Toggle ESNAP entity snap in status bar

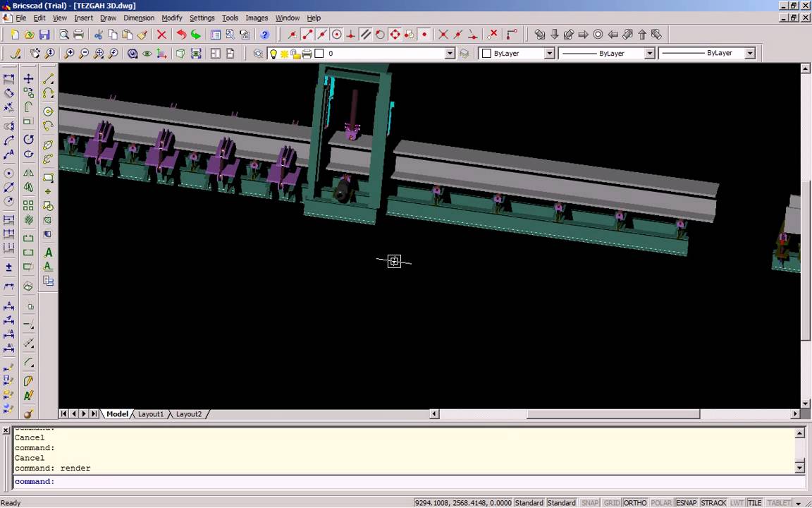686,503
